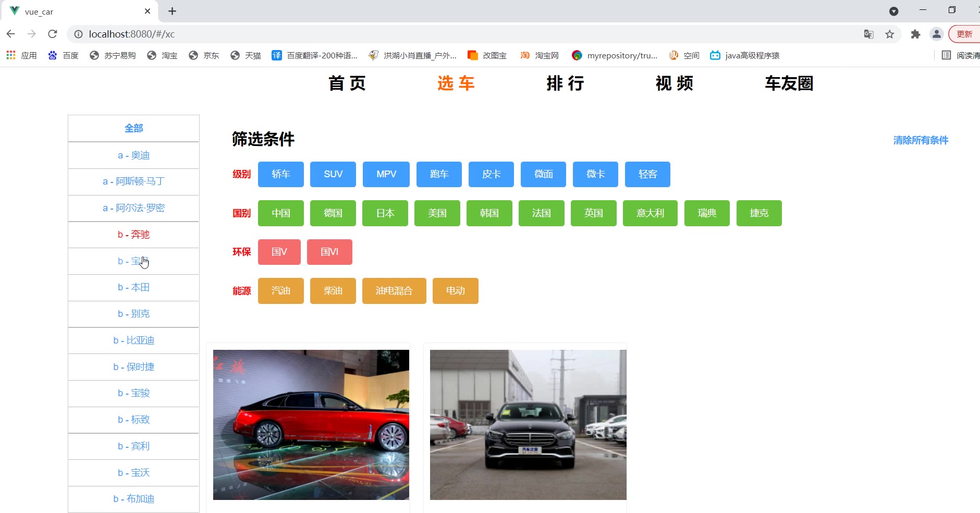The image size is (980, 513).
Task: Open the 视频 navigation tab
Action: coord(675,83)
